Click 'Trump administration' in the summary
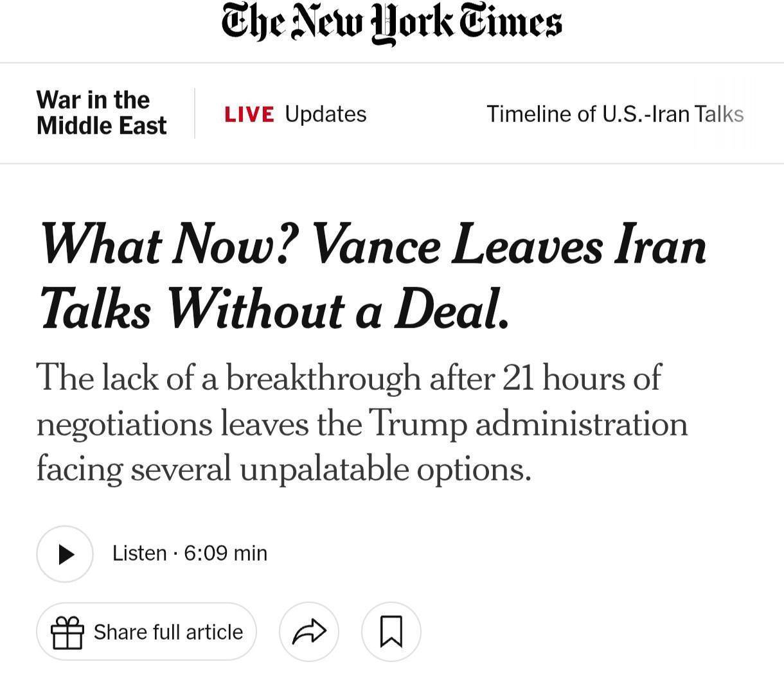 [528, 424]
